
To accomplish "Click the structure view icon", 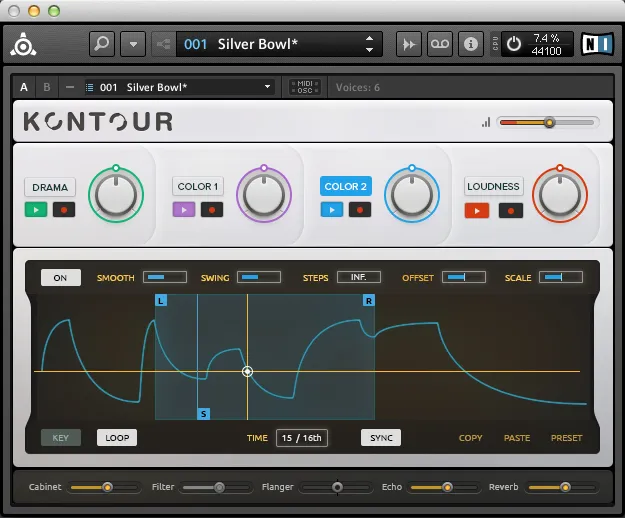I will (163, 44).
